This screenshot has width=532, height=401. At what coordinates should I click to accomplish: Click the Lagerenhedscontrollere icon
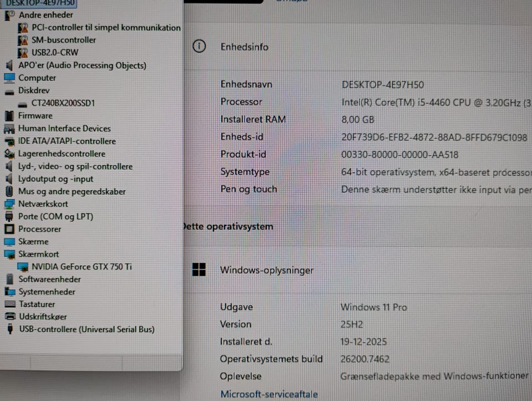coord(9,154)
